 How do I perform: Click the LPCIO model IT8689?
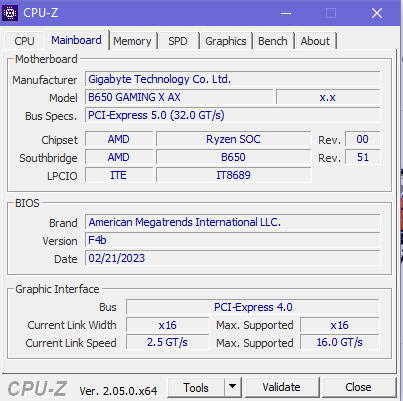[233, 175]
